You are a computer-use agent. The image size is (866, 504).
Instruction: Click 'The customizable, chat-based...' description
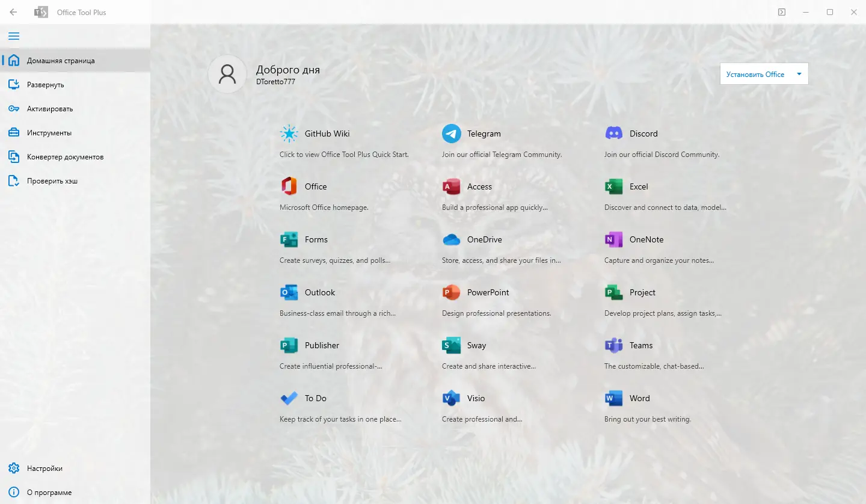[654, 366]
